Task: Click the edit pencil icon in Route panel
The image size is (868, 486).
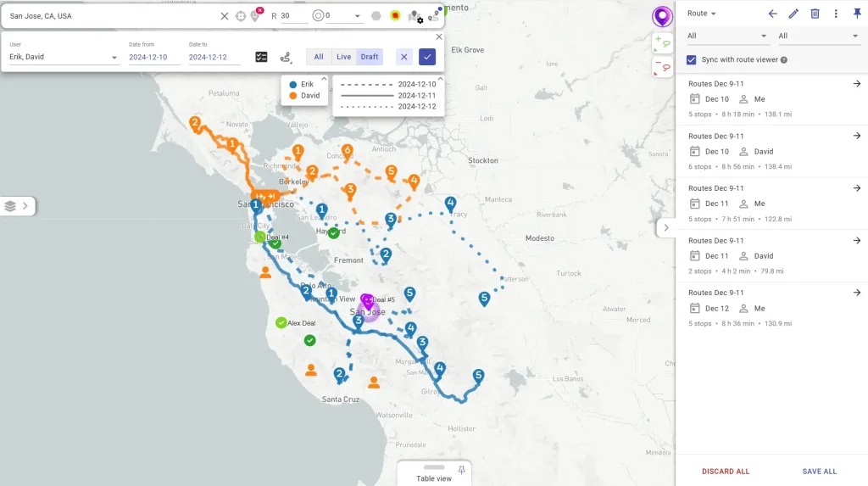Action: 793,14
